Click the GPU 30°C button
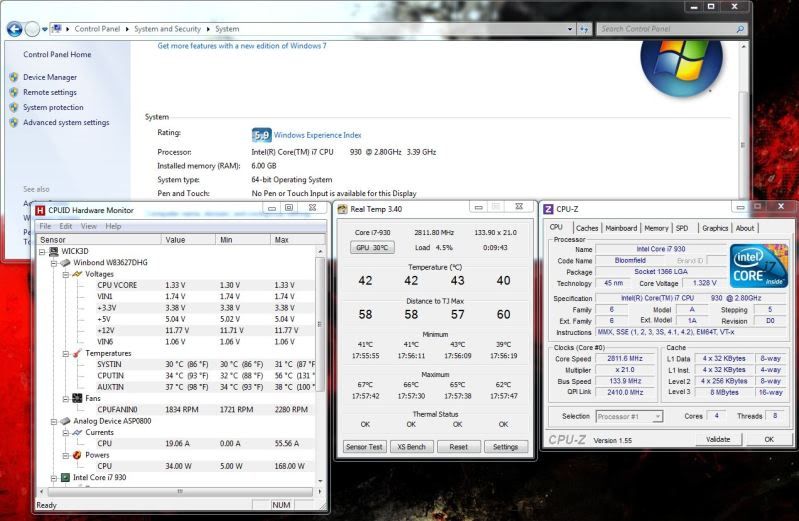799x521 pixels. tap(372, 247)
